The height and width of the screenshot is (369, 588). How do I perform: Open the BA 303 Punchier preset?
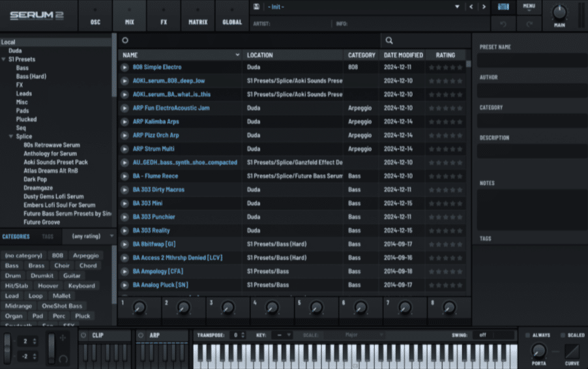coord(154,217)
